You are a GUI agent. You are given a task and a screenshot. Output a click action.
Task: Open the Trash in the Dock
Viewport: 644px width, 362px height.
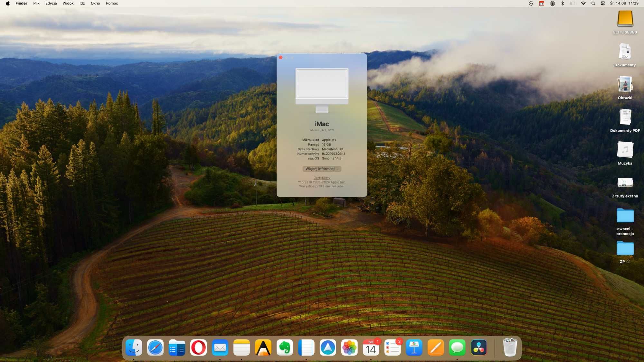[510, 347]
